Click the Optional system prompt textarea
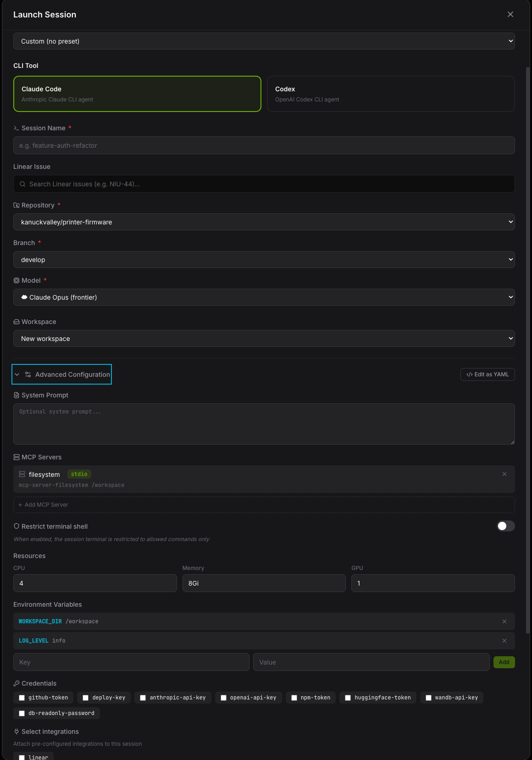This screenshot has width=532, height=760. coord(264,424)
